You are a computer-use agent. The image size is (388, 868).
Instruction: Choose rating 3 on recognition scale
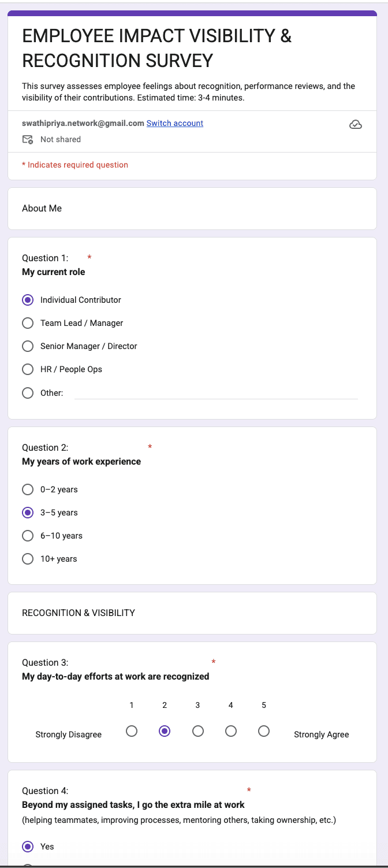198,731
